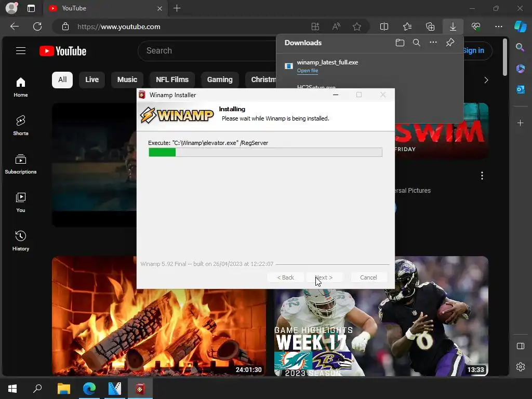Open File Explorer from the taskbar
Viewport: 532px width, 399px height.
63,389
